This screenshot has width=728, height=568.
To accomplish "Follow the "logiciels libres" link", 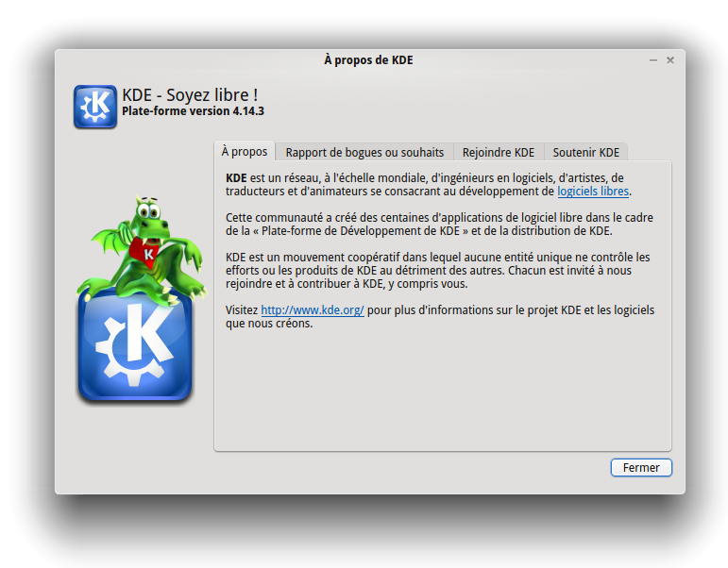I will coord(593,192).
